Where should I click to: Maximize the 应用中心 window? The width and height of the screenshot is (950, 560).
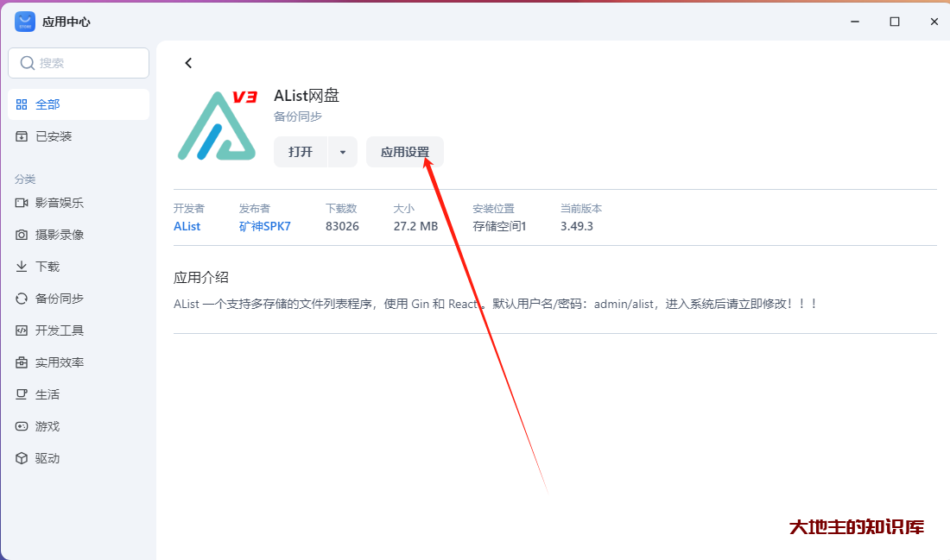(894, 22)
